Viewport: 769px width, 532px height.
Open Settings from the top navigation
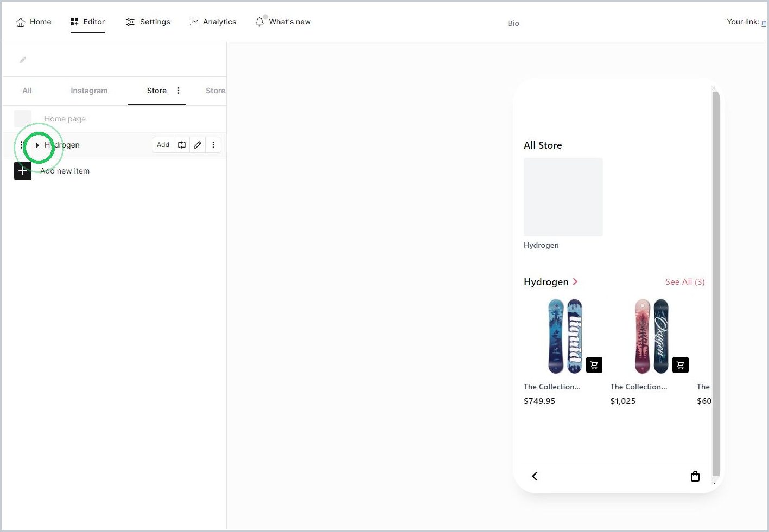[x=148, y=22]
